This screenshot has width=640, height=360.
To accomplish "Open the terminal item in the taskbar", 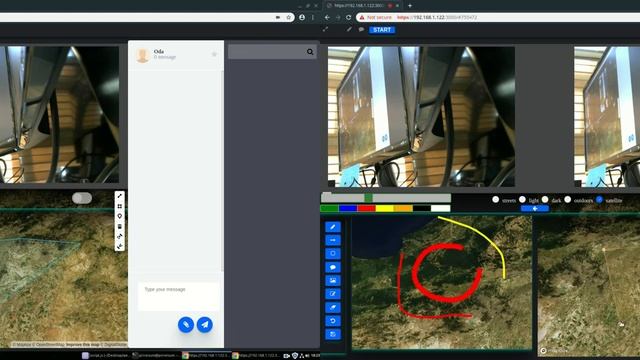I will 156,356.
